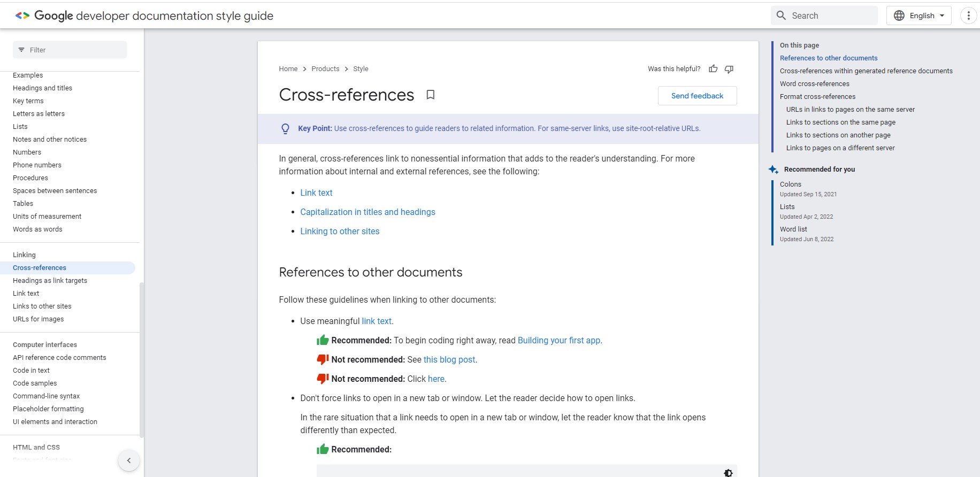Viewport: 980px width, 477px height.
Task: Bookmark the Cross-references page
Action: [x=430, y=95]
